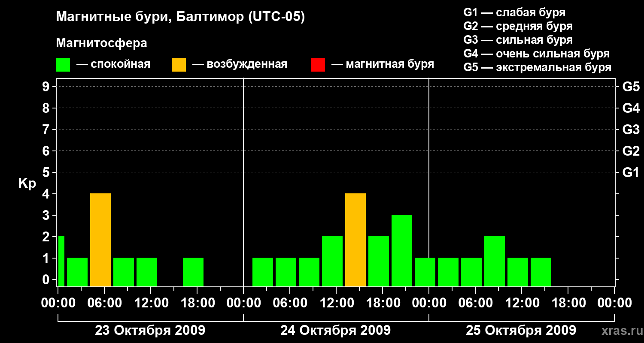Screen dimensions: 644x343
Task: Click the G4 tick label beside the chart
Action: [x=631, y=108]
